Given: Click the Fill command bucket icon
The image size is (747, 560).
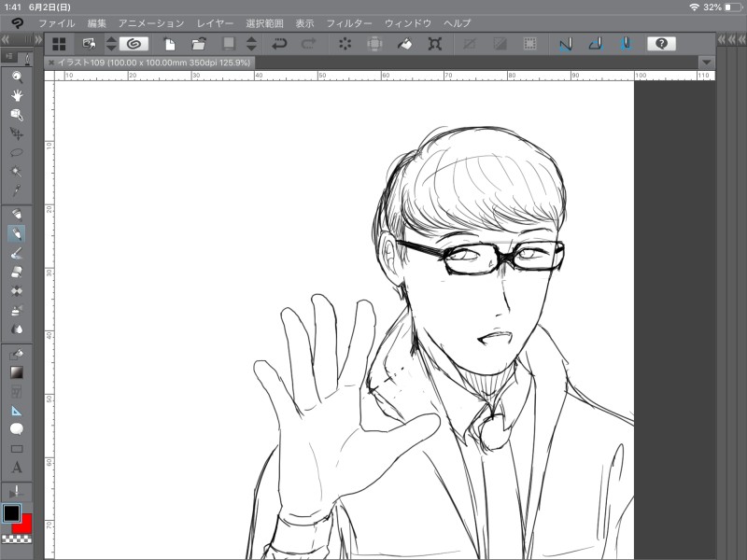Looking at the screenshot, I should 405,44.
